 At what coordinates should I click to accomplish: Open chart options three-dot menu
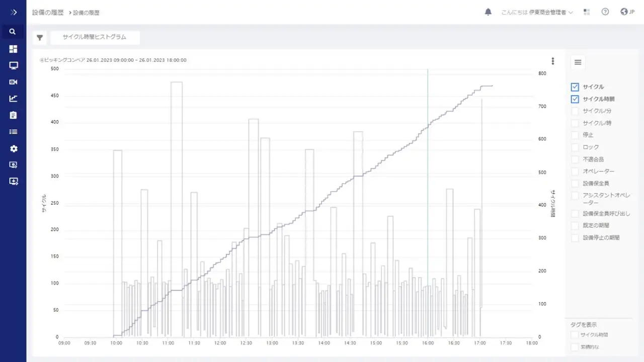[x=552, y=61]
